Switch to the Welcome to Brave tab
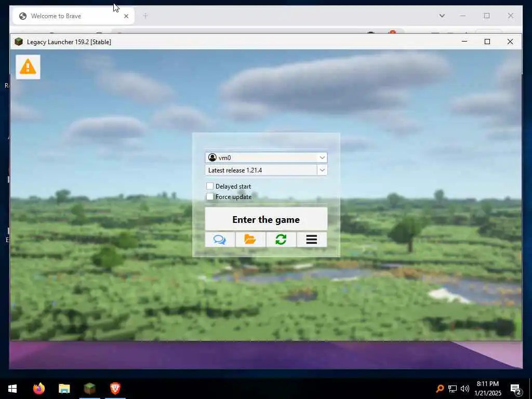 (73, 16)
